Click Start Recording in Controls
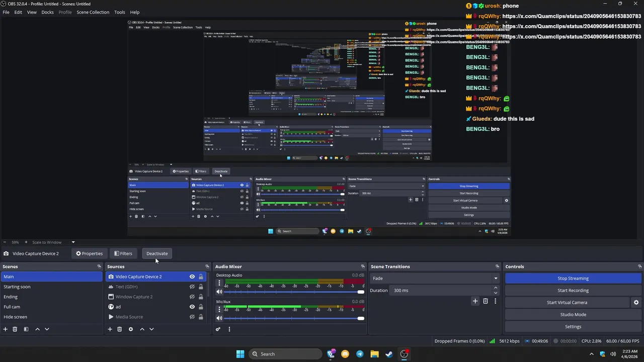644x362 pixels. (573, 291)
